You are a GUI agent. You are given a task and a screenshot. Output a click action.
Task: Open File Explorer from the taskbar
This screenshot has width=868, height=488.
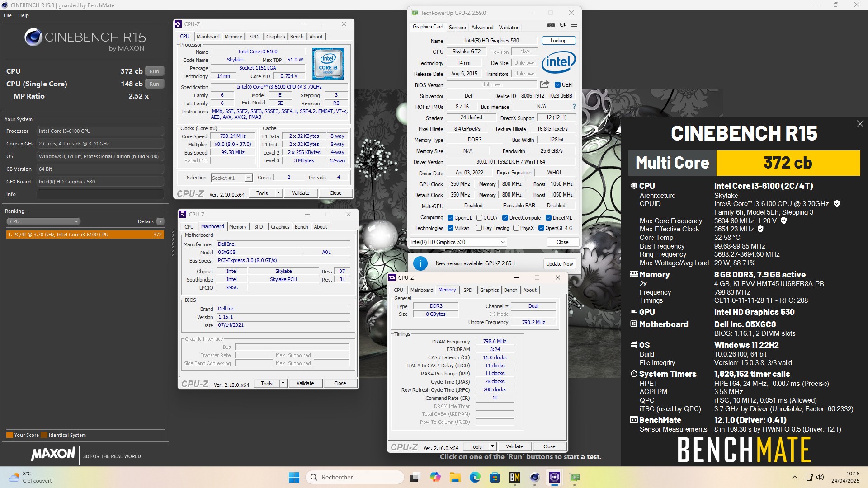pyautogui.click(x=455, y=477)
